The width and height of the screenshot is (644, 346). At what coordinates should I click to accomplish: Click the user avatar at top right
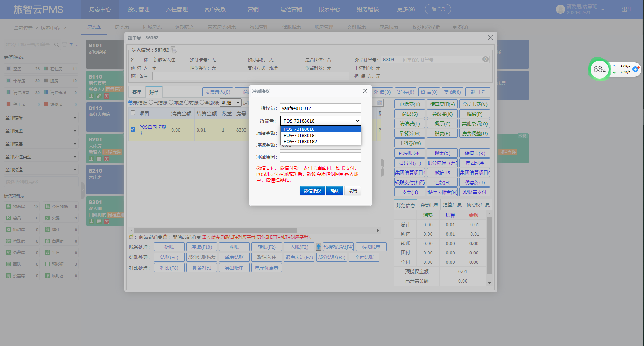(x=560, y=9)
